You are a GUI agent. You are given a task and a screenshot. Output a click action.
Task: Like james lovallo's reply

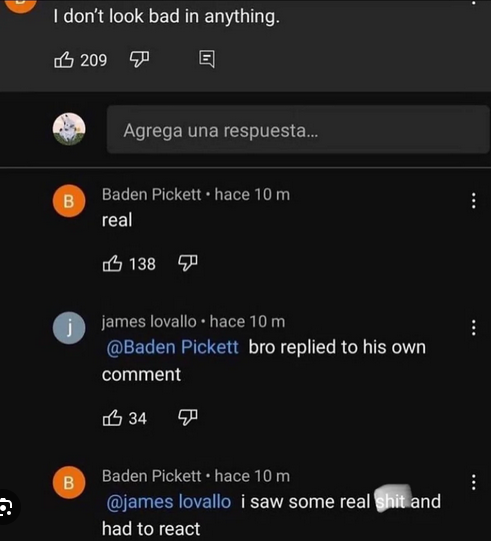(112, 418)
